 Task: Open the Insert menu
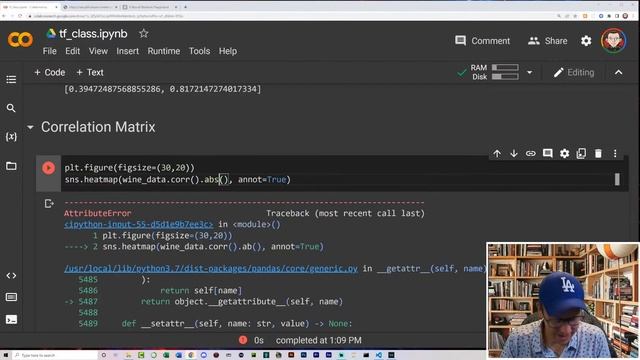point(127,51)
